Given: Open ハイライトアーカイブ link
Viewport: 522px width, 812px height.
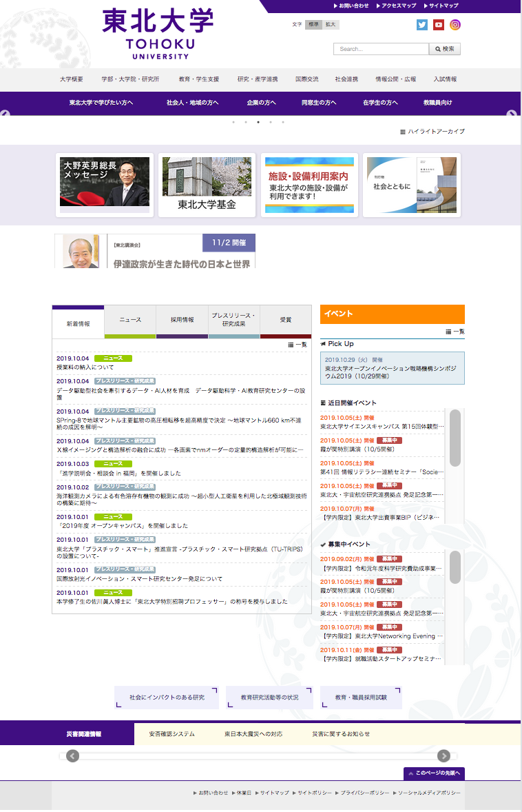Looking at the screenshot, I should tap(432, 132).
